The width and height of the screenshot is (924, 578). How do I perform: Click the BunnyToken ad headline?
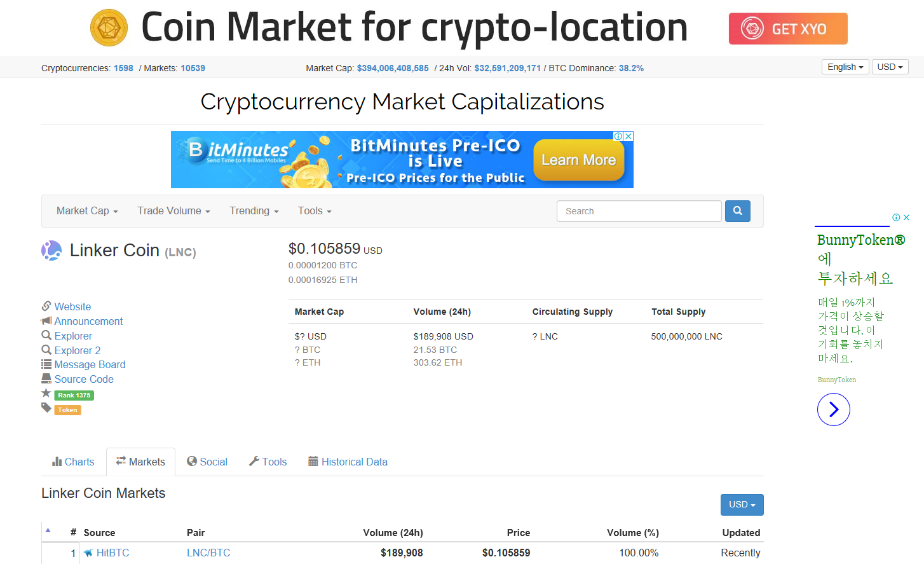pyautogui.click(x=860, y=259)
